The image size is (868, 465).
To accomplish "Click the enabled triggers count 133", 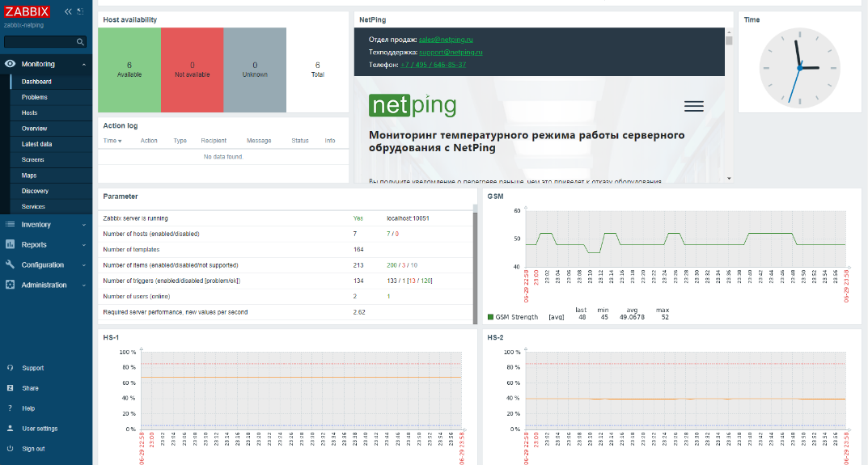I will [x=392, y=281].
